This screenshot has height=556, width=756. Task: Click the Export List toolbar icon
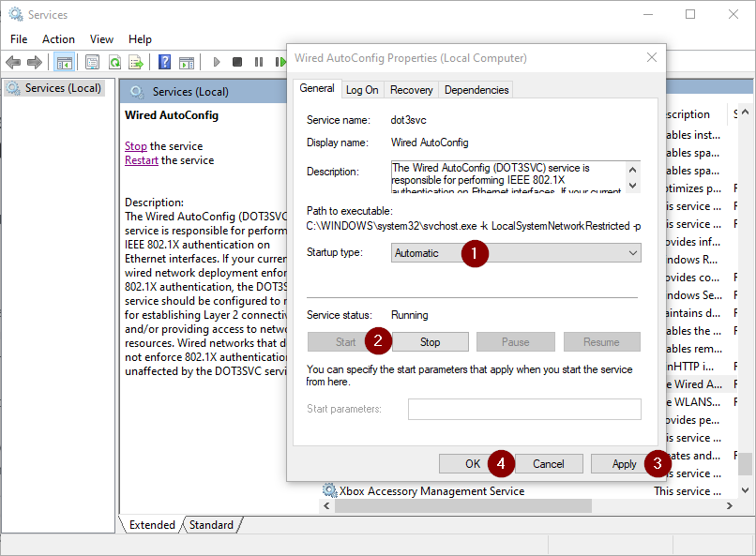(x=136, y=62)
